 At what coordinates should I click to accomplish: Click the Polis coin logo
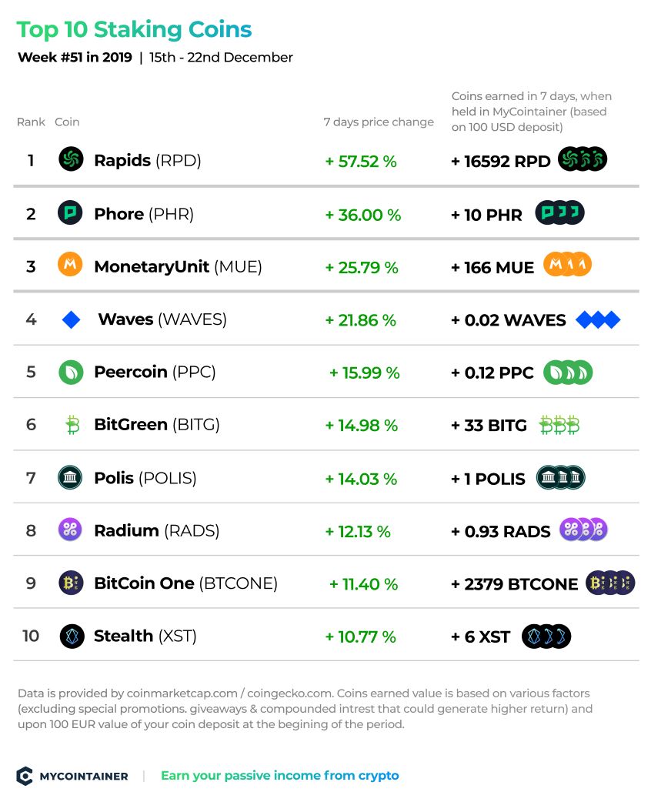[x=70, y=477]
